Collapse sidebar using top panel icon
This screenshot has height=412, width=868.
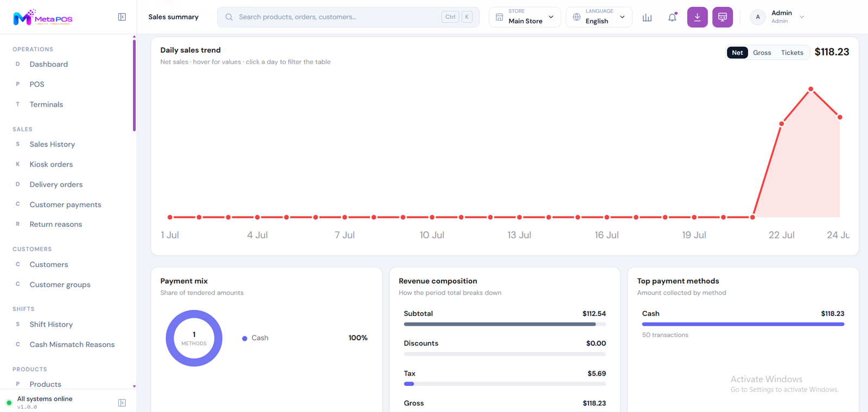click(122, 17)
